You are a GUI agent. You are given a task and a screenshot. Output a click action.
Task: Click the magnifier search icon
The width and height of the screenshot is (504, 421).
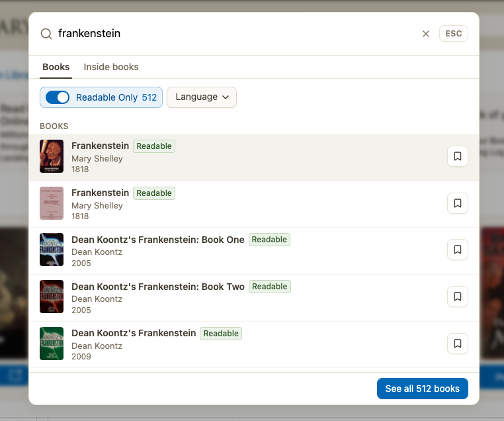pyautogui.click(x=46, y=34)
